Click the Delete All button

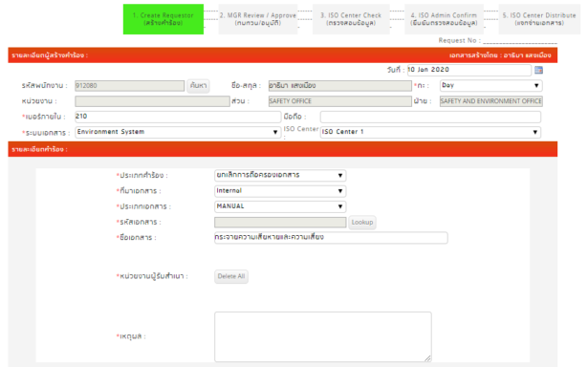coord(231,276)
